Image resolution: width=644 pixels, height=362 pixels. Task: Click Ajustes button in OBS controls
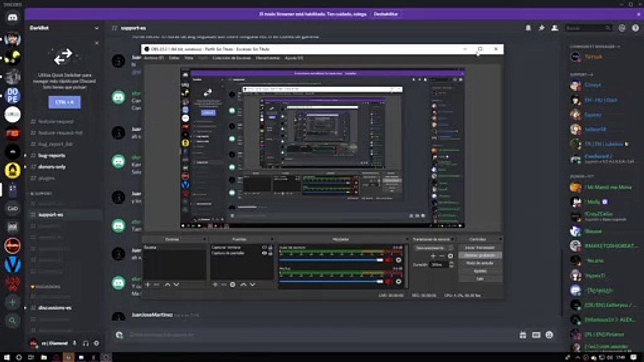479,270
